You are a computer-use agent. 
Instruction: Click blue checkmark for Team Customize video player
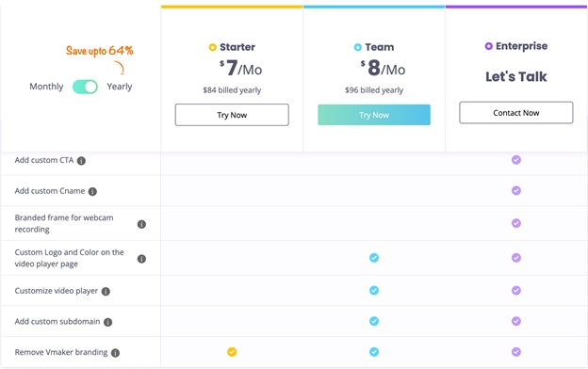pyautogui.click(x=374, y=290)
